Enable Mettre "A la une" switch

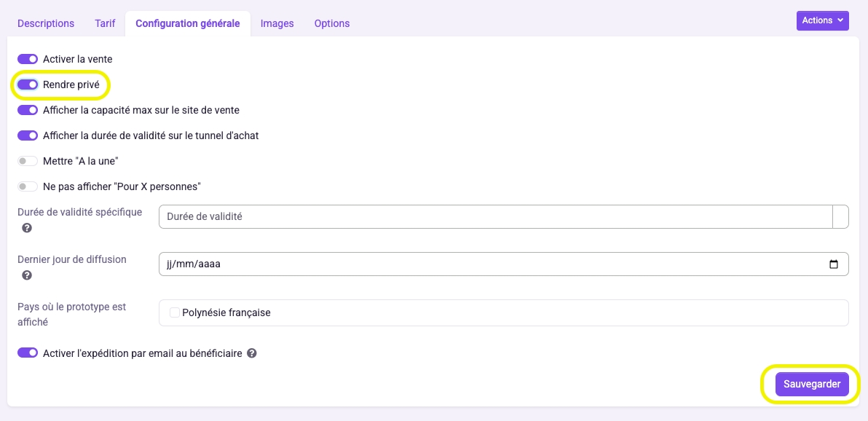pyautogui.click(x=28, y=161)
